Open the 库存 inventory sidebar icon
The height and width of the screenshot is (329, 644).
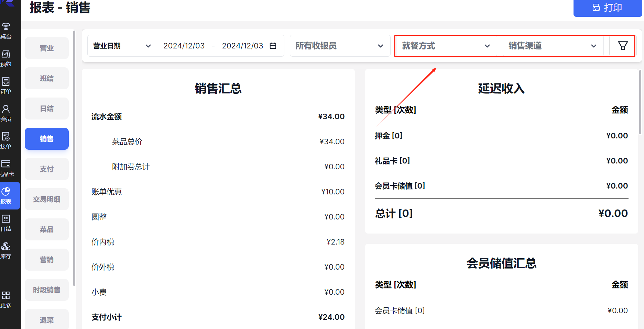(6, 251)
